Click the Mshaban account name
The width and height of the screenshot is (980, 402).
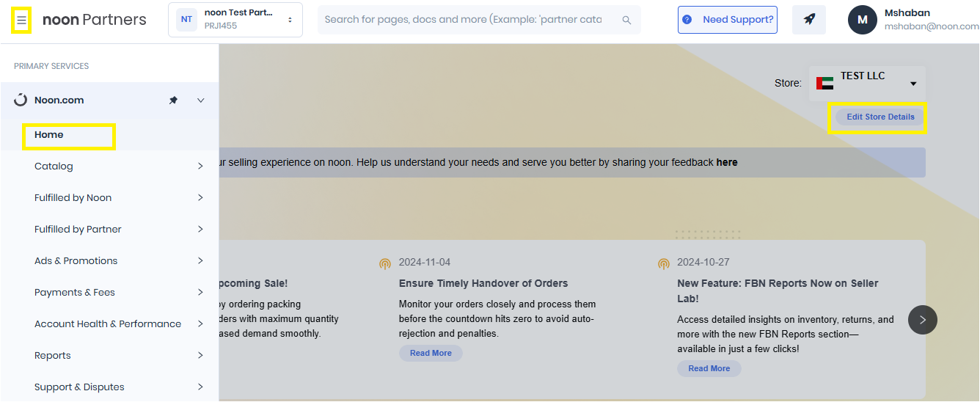[x=907, y=12]
